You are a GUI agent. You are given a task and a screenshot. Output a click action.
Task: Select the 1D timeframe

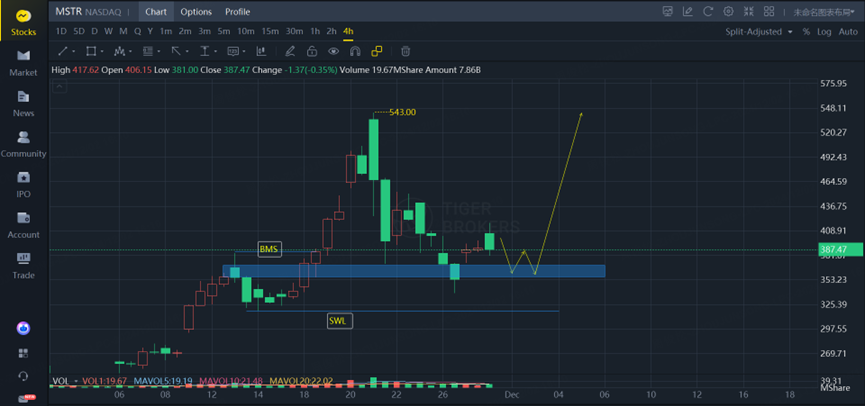(61, 31)
